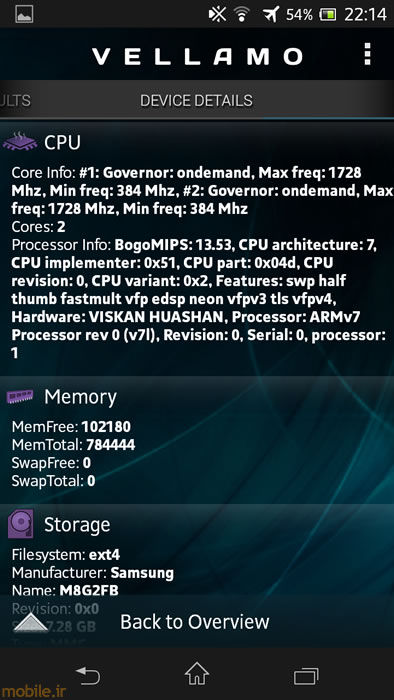Tap the airplane mode status icon
The height and width of the screenshot is (700, 394).
[x=271, y=14]
